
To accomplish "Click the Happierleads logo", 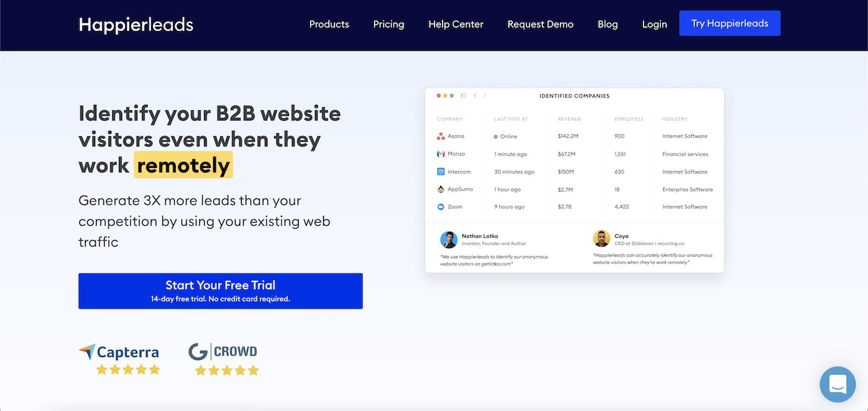I will (x=136, y=24).
